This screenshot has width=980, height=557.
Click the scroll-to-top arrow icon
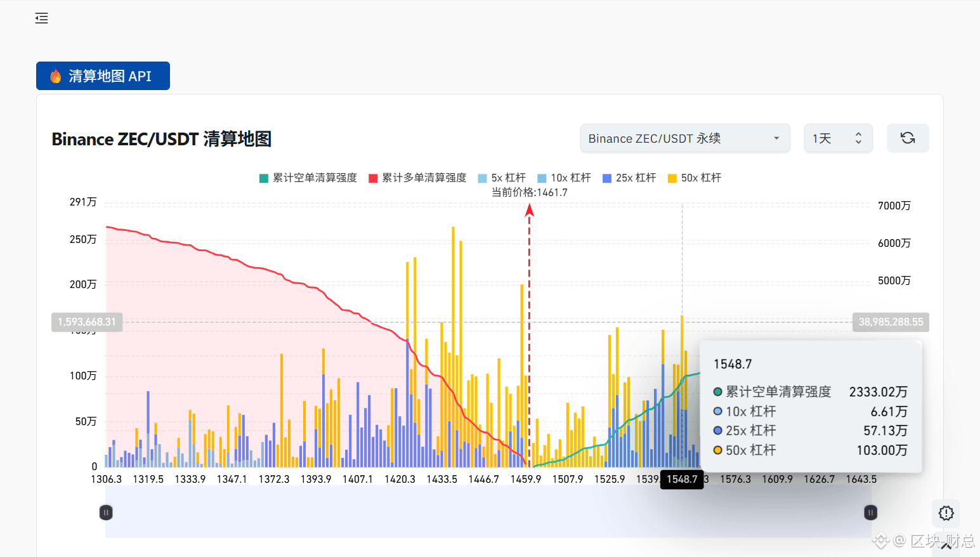(x=946, y=547)
